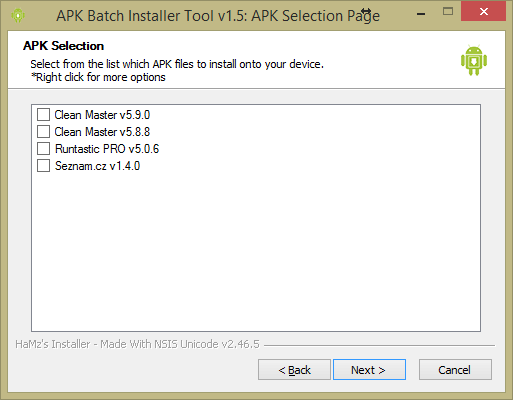Viewport: 513px width, 400px height.
Task: Enable the Clean Master v5.9.0 checkbox
Action: tap(43, 114)
